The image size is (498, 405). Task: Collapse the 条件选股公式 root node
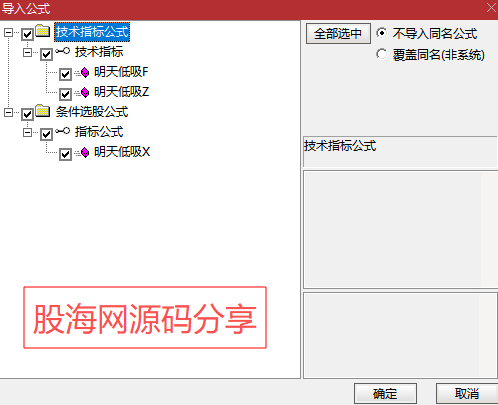click(8, 113)
